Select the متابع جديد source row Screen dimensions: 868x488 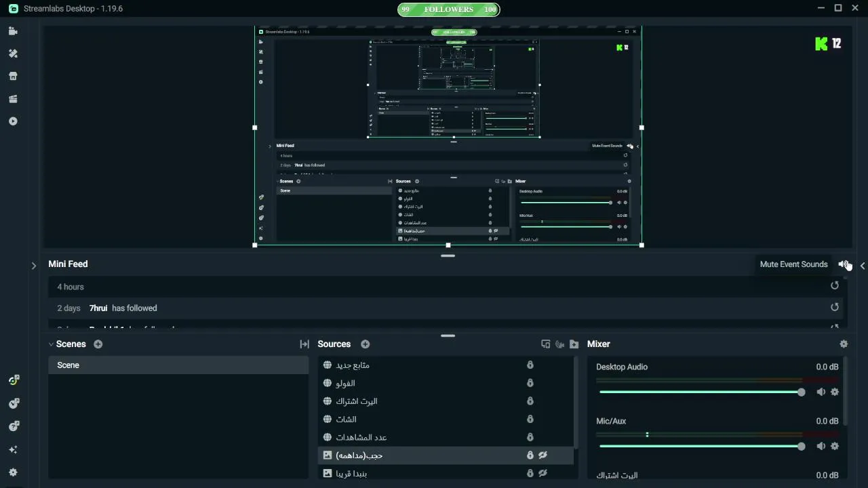[x=446, y=365]
